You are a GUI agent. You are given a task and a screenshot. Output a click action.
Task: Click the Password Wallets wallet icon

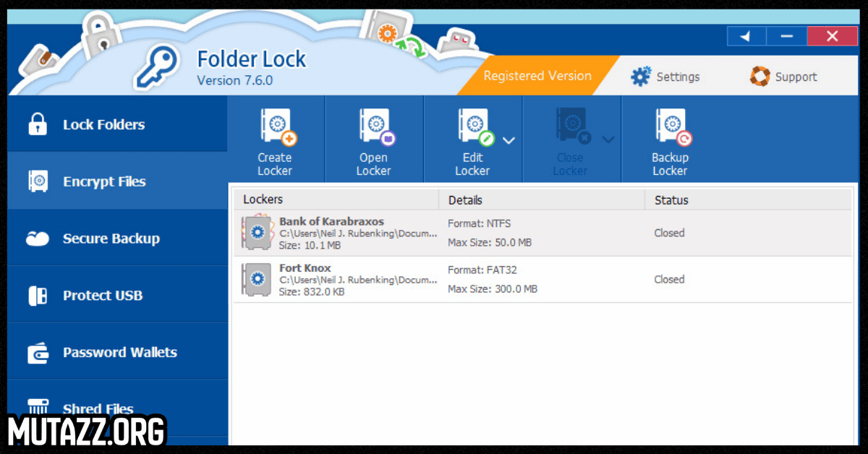[38, 352]
